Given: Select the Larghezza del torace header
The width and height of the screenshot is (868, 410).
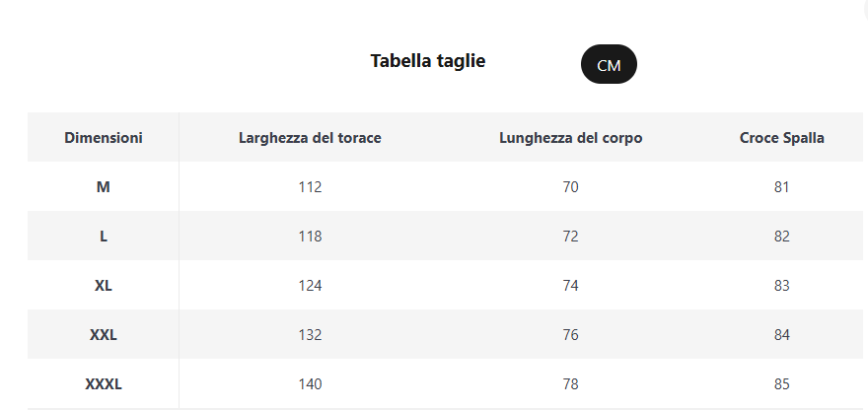Looking at the screenshot, I should tap(310, 137).
